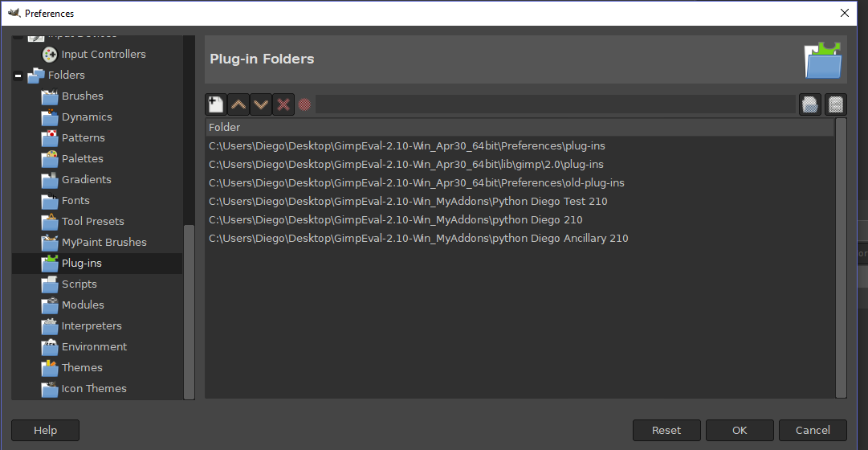
Task: Open Gradients folder settings
Action: click(x=87, y=179)
